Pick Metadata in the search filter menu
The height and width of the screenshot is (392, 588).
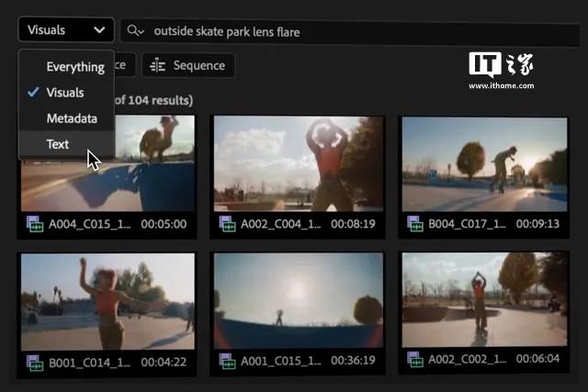(72, 118)
